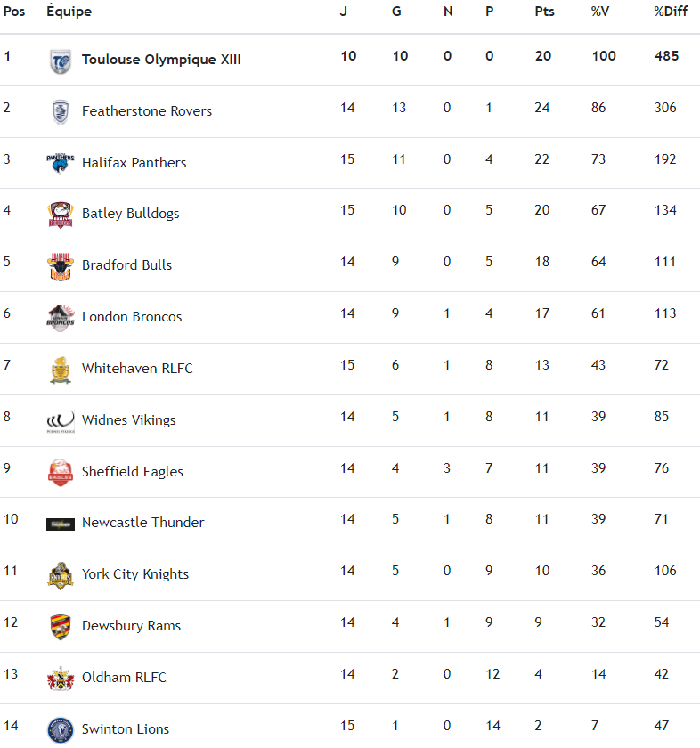Screen dimensions: 700x748
Task: Open the Oldham RLFC team name link
Action: pyautogui.click(x=124, y=678)
